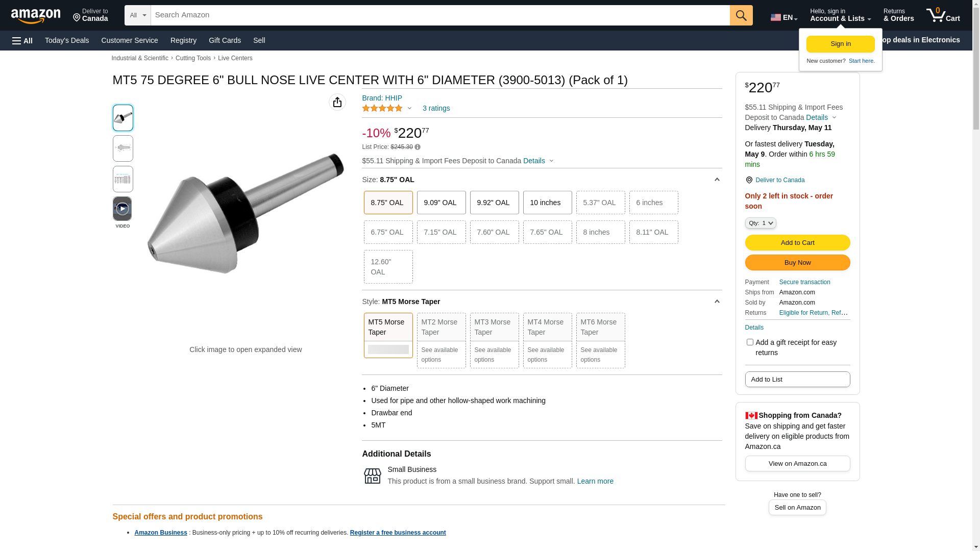Click the Amazon logo
The height and width of the screenshot is (551, 980).
click(x=36, y=16)
